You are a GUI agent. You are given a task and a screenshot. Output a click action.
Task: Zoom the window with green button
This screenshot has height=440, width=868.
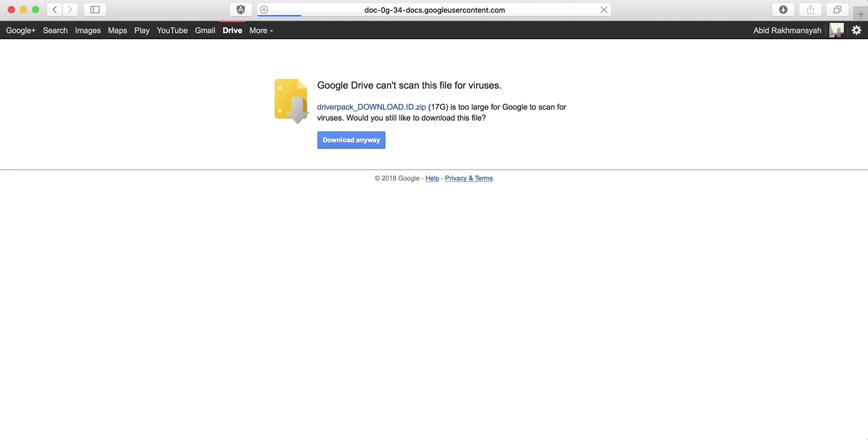click(x=36, y=10)
